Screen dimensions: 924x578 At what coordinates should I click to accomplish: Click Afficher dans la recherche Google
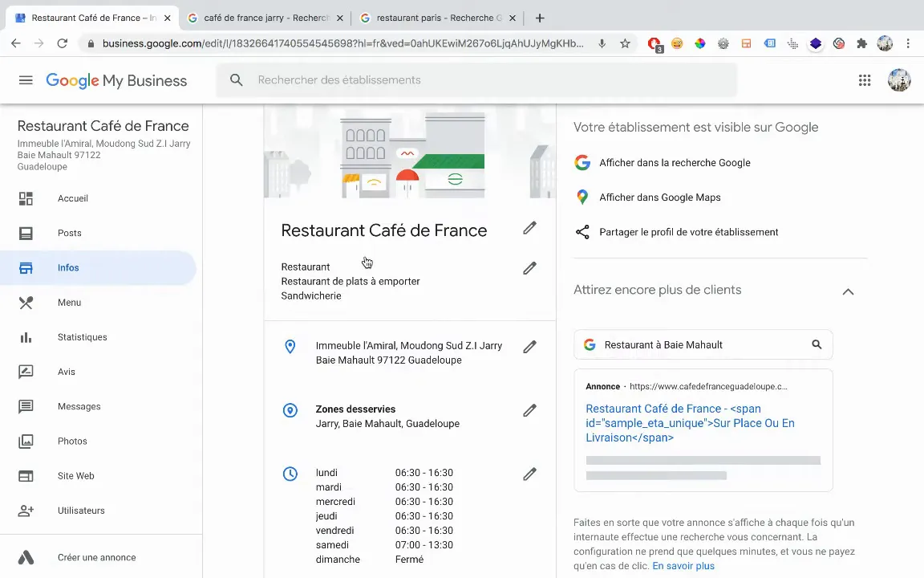675,163
